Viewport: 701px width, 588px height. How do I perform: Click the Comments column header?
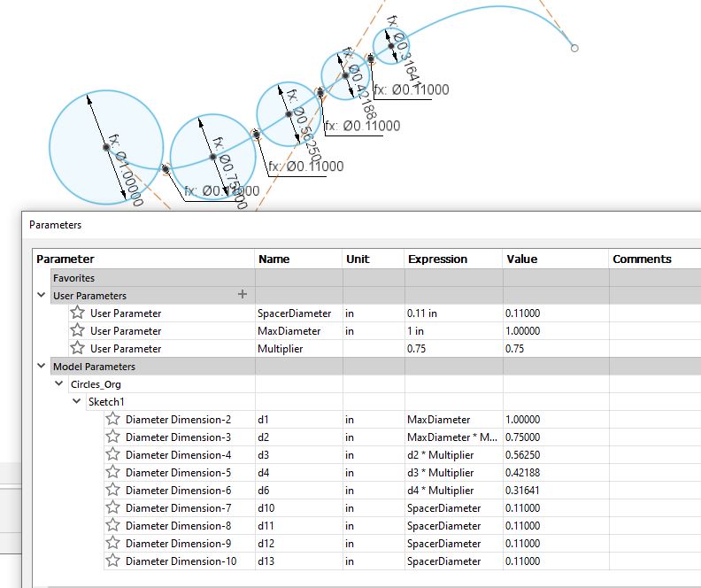642,259
